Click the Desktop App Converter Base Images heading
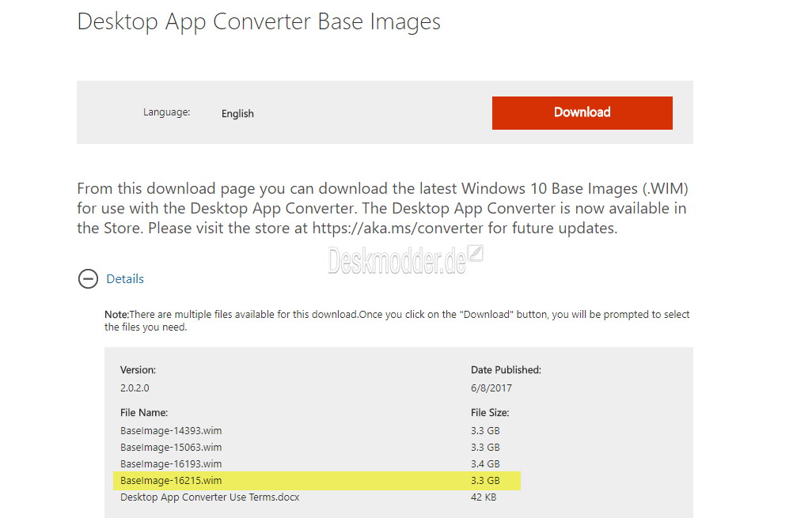812x518 pixels. coord(259,21)
